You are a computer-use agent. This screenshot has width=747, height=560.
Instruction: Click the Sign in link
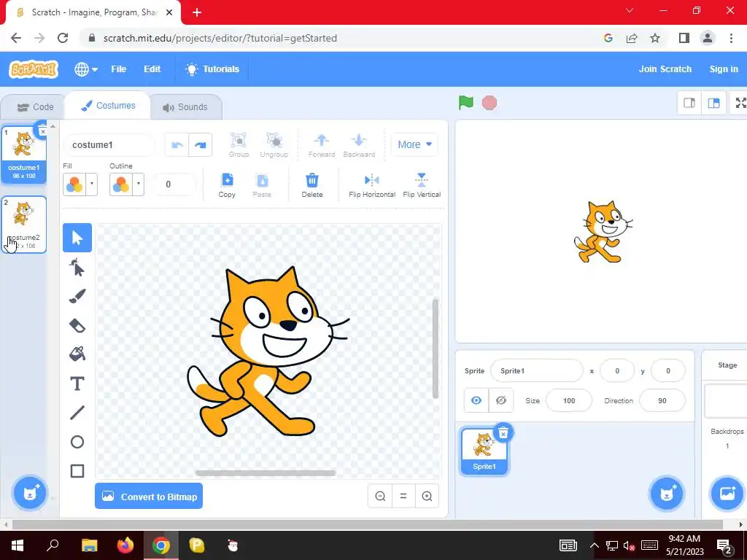[724, 69]
